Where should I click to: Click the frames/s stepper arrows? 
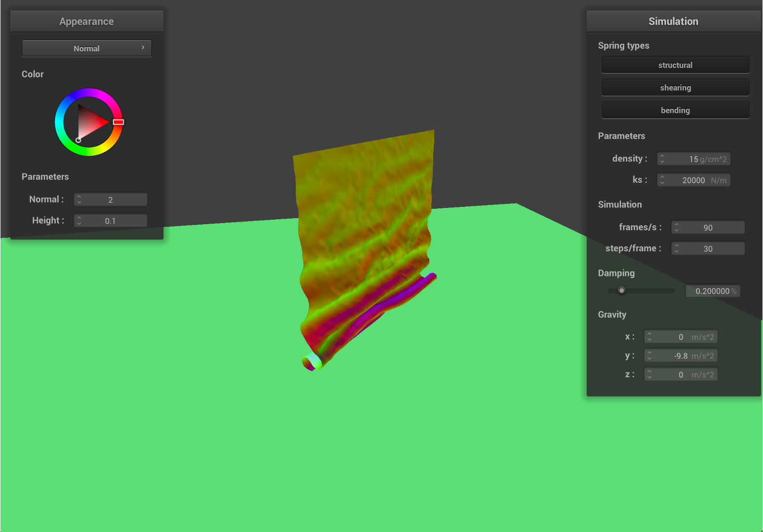pyautogui.click(x=677, y=228)
